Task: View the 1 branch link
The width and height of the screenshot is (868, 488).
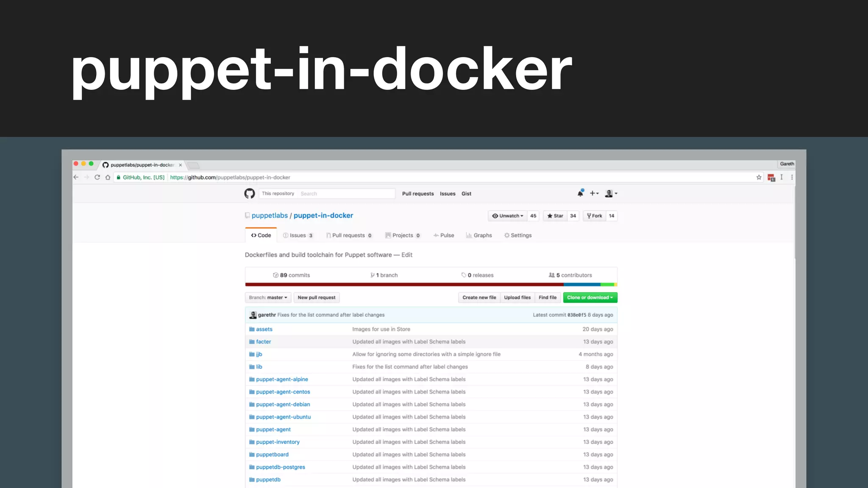Action: [384, 275]
